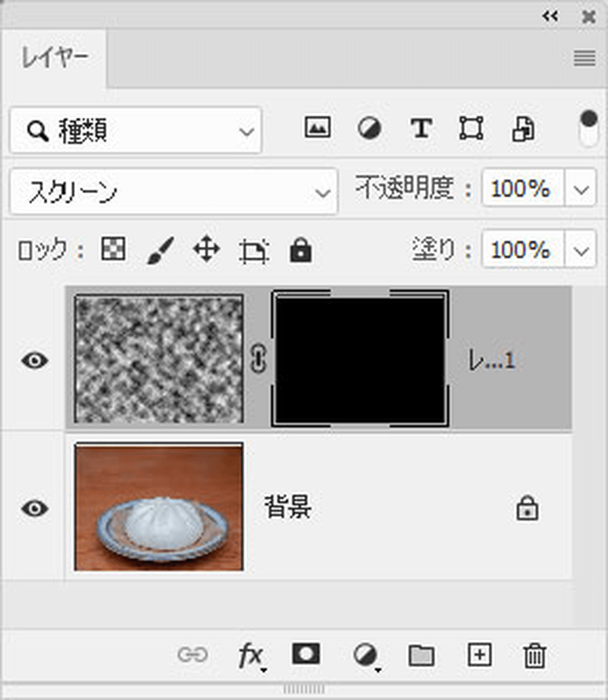
Task: Open the fx layer style menu
Action: click(x=252, y=656)
